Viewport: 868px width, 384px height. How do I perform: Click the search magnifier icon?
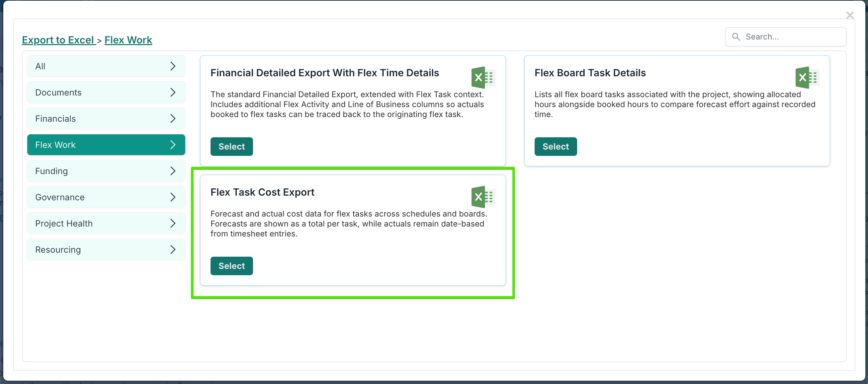[x=736, y=37]
